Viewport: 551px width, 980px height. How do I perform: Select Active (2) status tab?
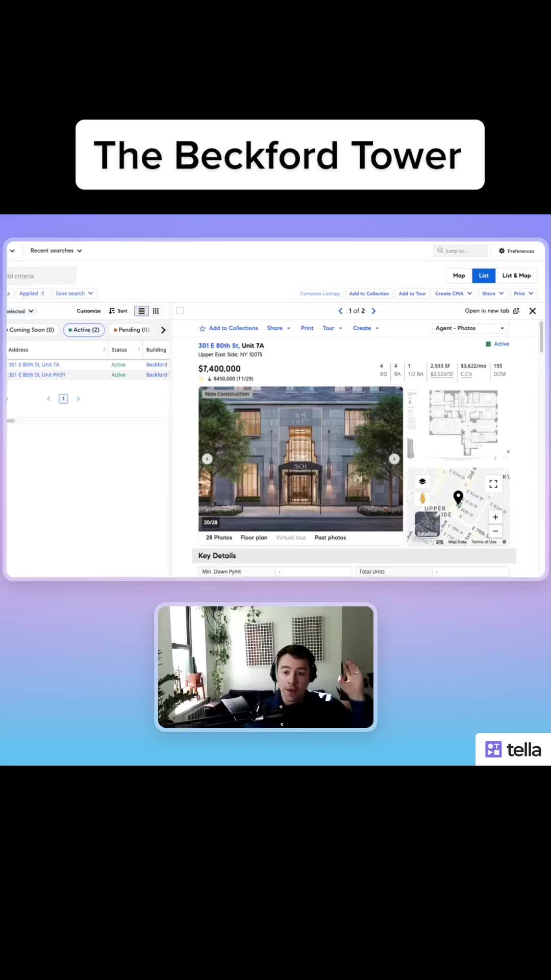click(x=84, y=330)
